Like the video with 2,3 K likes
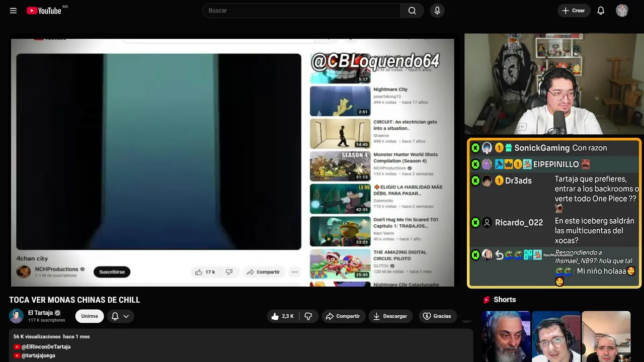 coord(283,316)
